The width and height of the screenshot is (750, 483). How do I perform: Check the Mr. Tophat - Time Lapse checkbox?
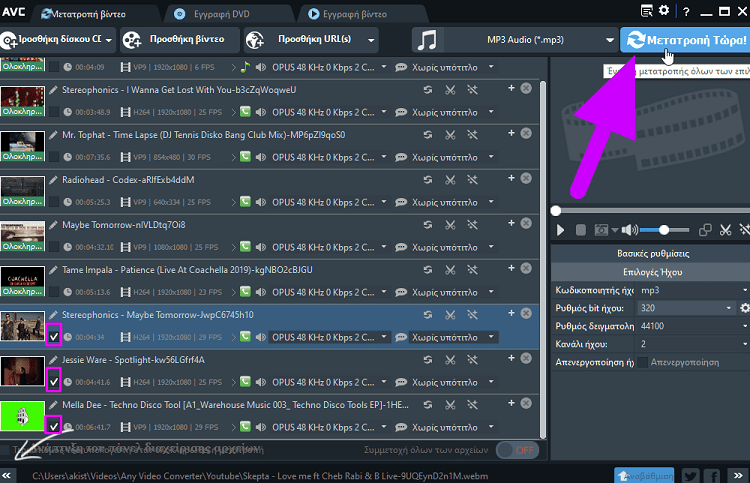point(54,157)
